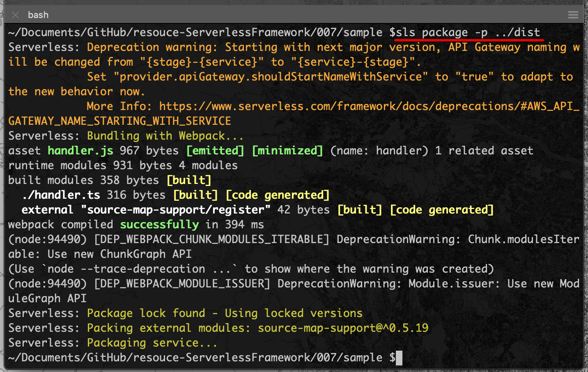The width and height of the screenshot is (588, 372).
Task: Click 'built modules 358 bytes' text
Action: click(83, 180)
